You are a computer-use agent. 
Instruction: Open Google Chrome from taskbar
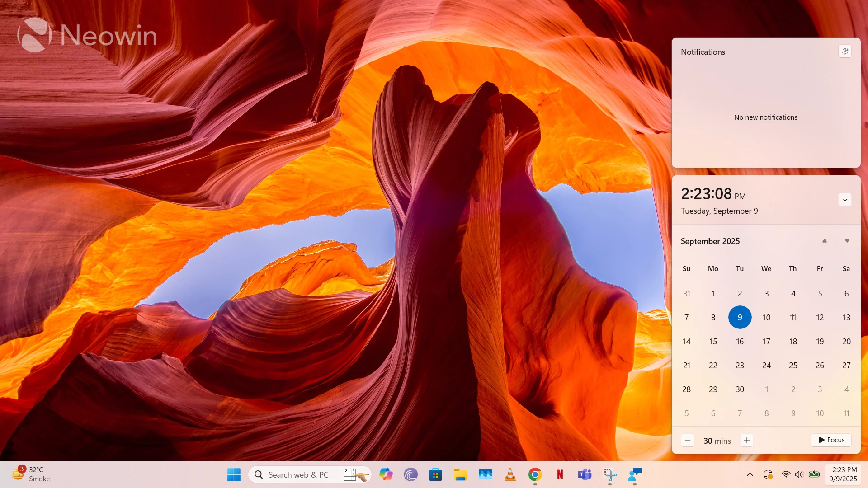click(x=535, y=474)
